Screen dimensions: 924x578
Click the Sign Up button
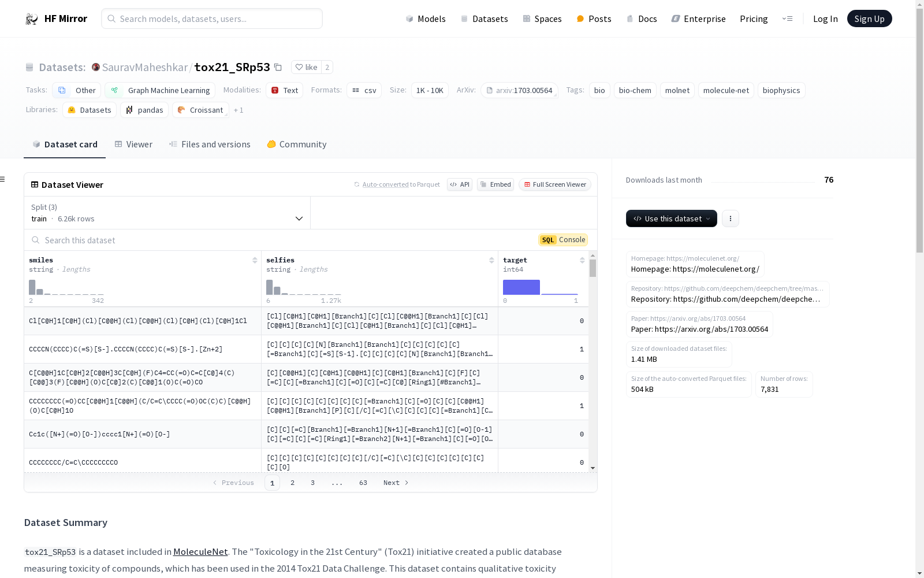coord(869,18)
